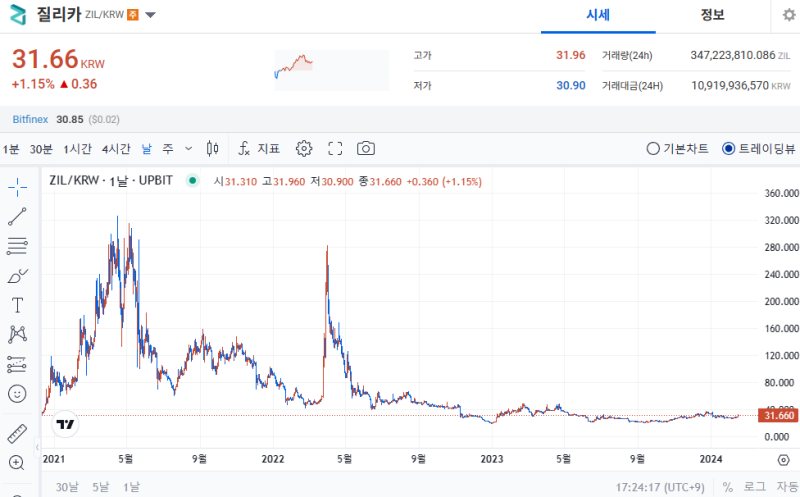Viewport: 800px width, 497px height.
Task: Open the price scale settings icon
Action: point(784,460)
